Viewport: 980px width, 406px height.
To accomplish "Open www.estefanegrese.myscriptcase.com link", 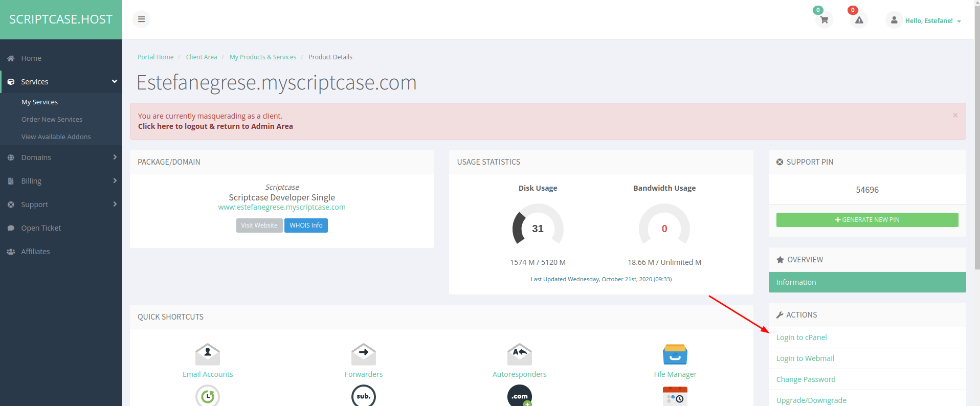I will tap(282, 207).
